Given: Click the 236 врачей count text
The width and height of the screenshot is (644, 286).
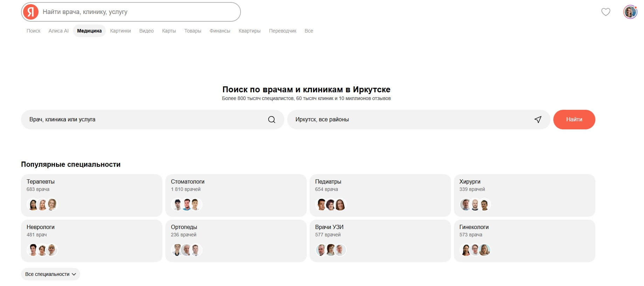Looking at the screenshot, I should pos(183,235).
